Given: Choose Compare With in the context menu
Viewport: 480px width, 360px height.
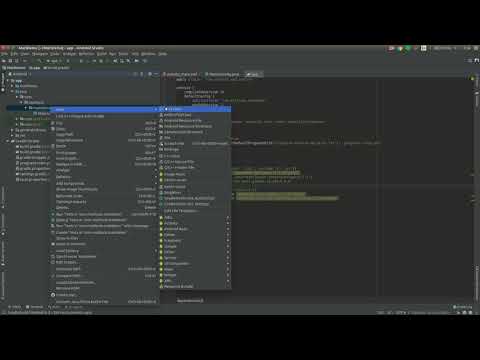Looking at the screenshot, I should (104, 276).
